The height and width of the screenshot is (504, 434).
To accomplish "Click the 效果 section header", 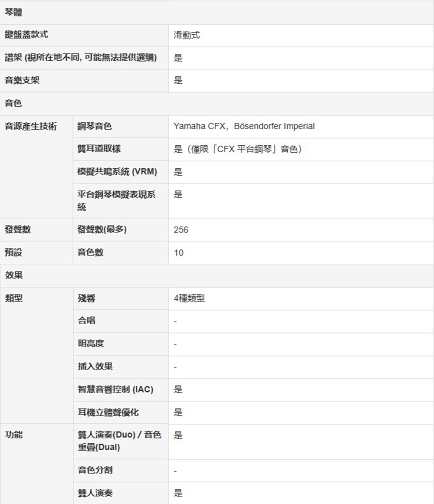I will [14, 275].
